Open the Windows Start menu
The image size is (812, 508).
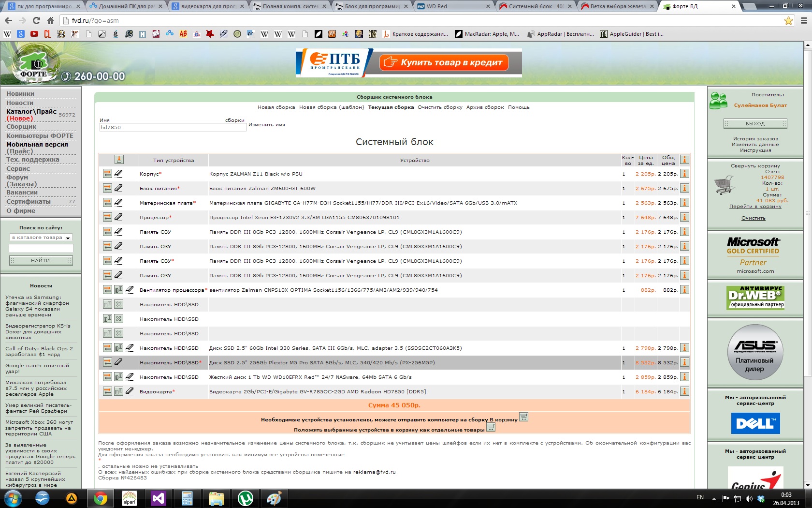pyautogui.click(x=13, y=498)
